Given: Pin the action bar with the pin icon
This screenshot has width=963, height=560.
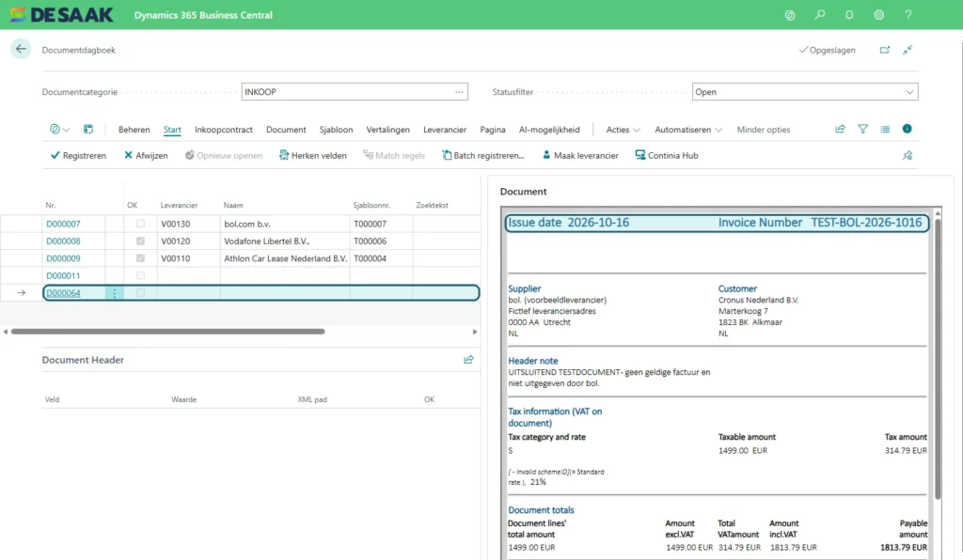Looking at the screenshot, I should (x=908, y=156).
